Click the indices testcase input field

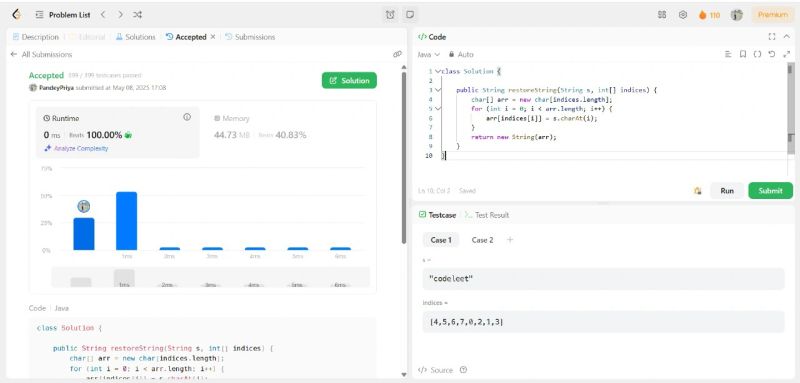(603, 322)
